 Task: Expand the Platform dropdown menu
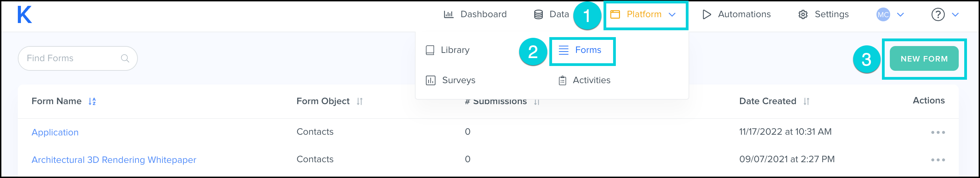644,14
